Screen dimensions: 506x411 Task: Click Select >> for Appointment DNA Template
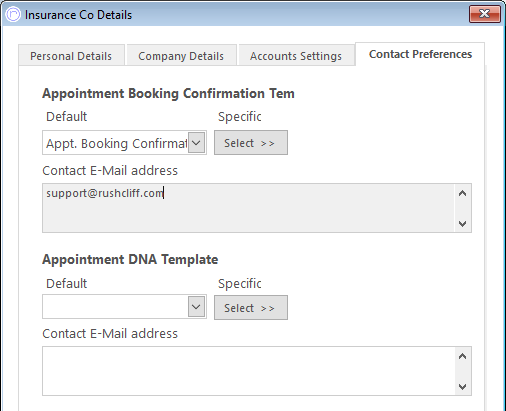251,307
